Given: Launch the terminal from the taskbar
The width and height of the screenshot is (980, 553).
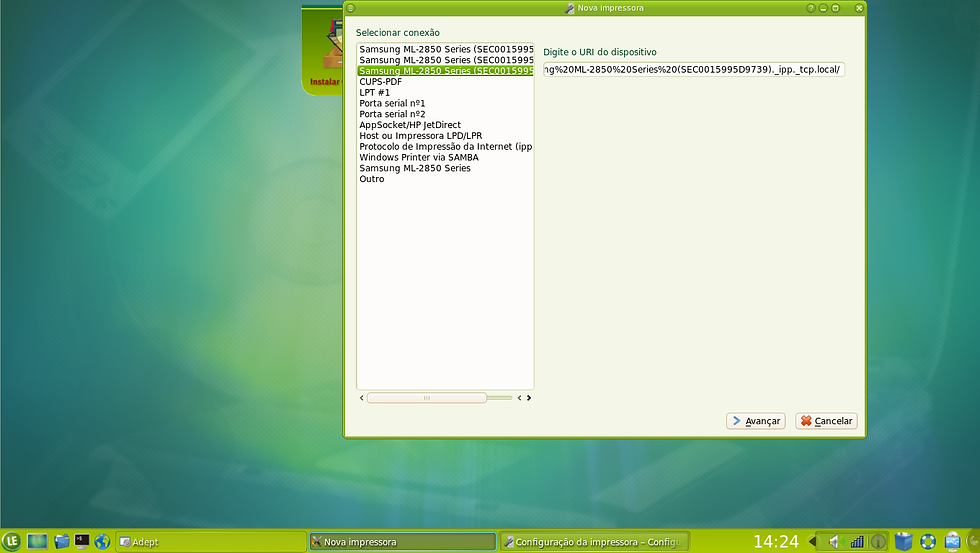Looking at the screenshot, I should tap(82, 541).
